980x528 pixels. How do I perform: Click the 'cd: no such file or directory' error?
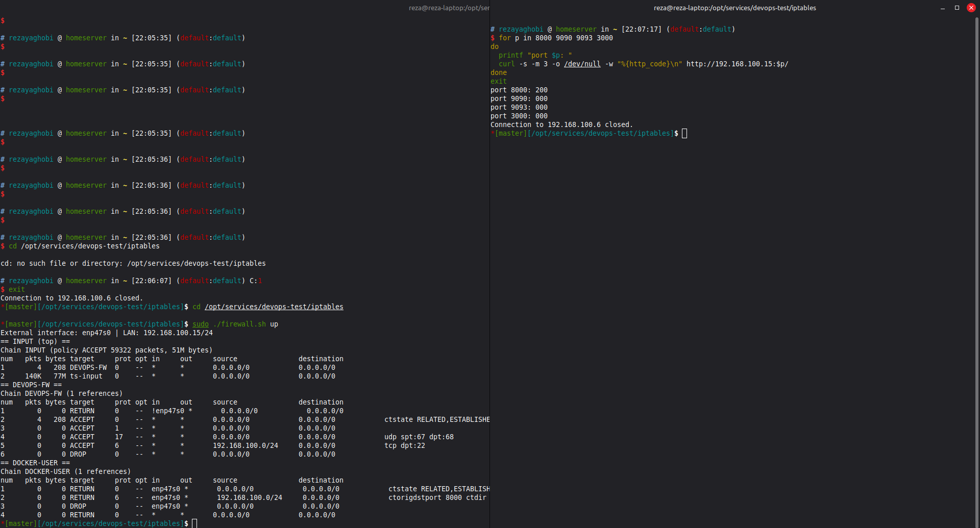[133, 263]
